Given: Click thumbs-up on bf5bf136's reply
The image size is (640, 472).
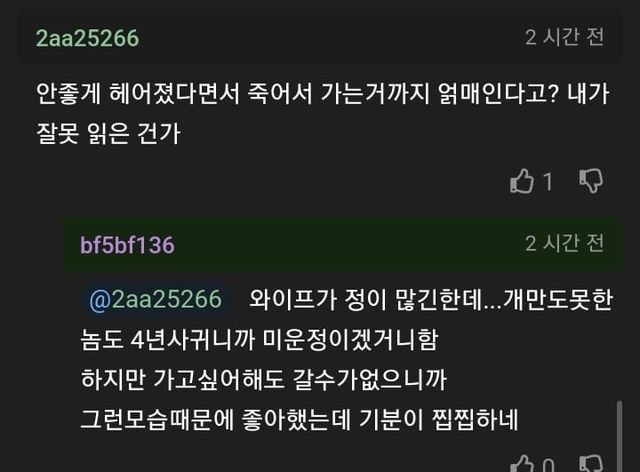Looking at the screenshot, I should point(522,464).
